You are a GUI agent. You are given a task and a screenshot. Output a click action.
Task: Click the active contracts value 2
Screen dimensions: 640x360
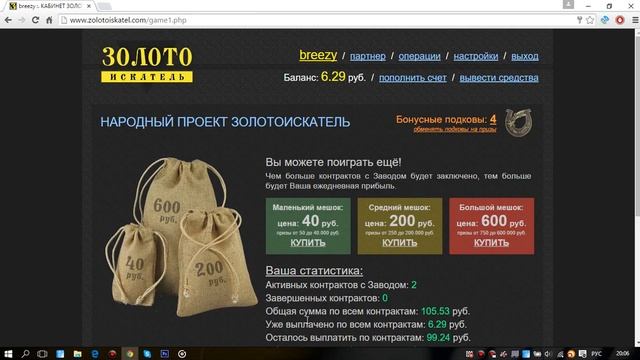click(x=414, y=285)
